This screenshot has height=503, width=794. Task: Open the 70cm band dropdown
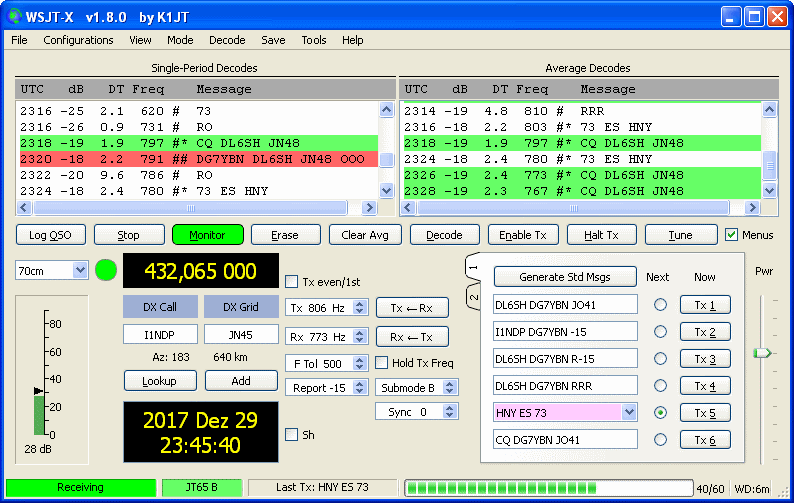click(x=80, y=270)
